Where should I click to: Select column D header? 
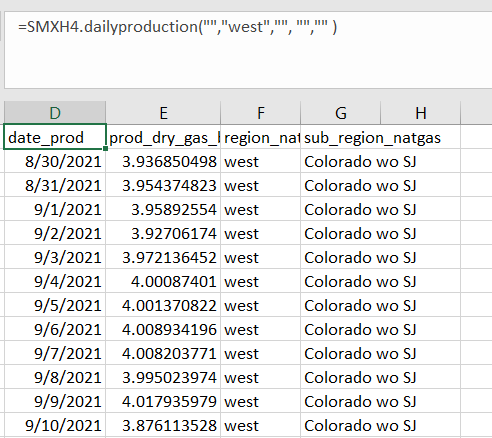(x=55, y=113)
